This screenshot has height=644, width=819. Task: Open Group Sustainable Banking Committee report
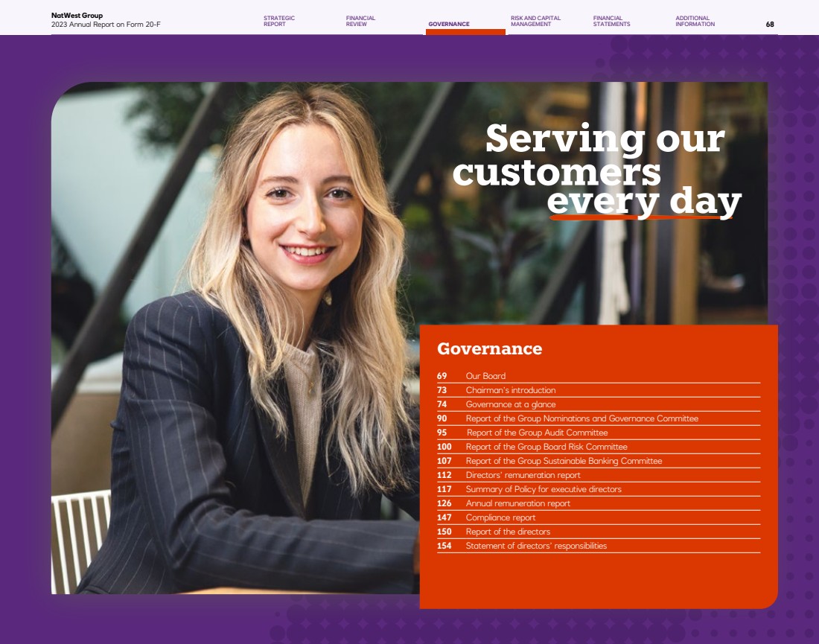[x=599, y=461]
